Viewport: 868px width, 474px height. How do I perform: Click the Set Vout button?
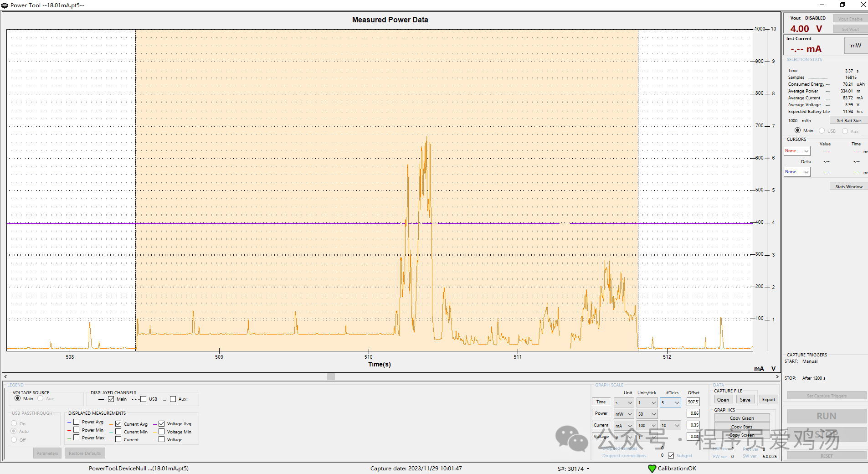click(850, 29)
